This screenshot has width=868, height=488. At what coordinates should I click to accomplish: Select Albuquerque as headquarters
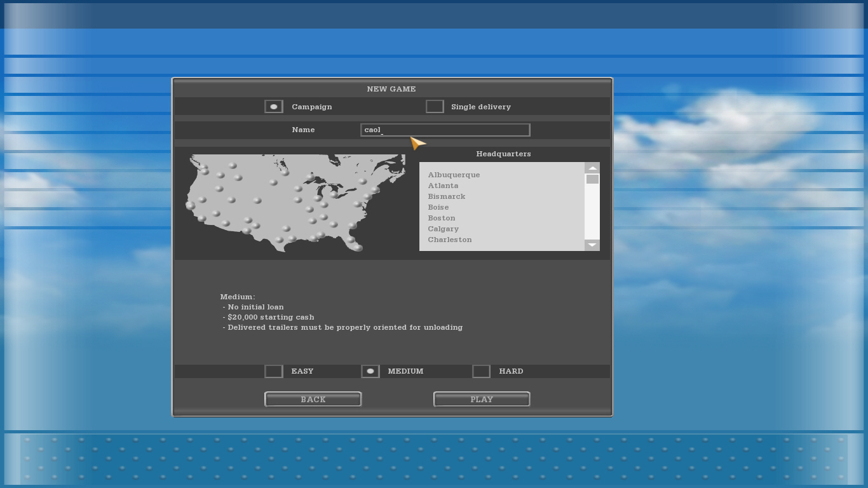[454, 175]
